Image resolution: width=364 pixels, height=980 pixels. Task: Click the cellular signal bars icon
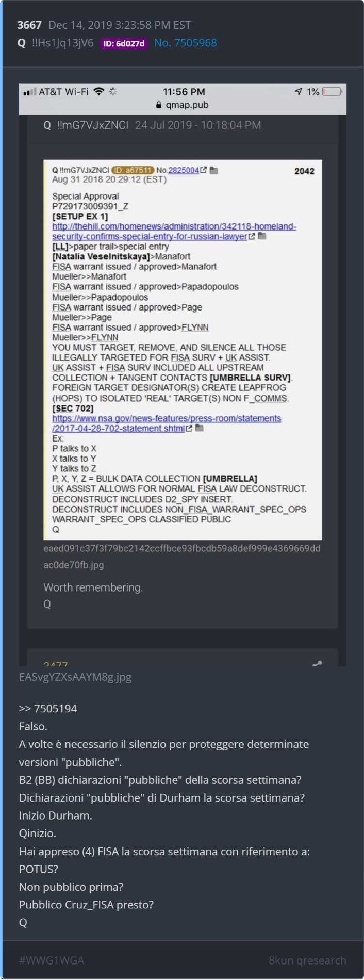coord(29,92)
